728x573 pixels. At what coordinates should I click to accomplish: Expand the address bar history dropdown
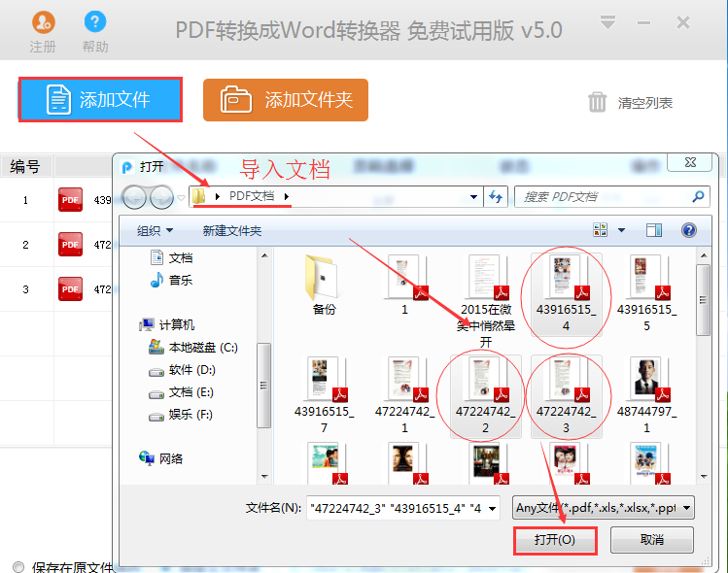tap(473, 197)
